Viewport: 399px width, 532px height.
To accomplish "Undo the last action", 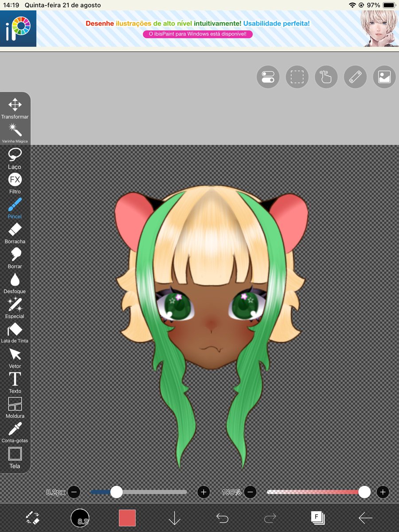I will tap(222, 517).
